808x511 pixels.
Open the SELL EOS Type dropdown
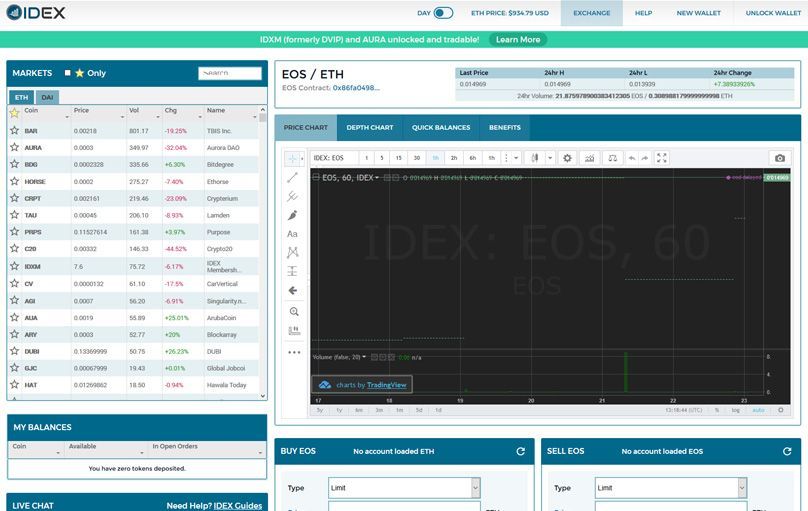click(x=670, y=488)
